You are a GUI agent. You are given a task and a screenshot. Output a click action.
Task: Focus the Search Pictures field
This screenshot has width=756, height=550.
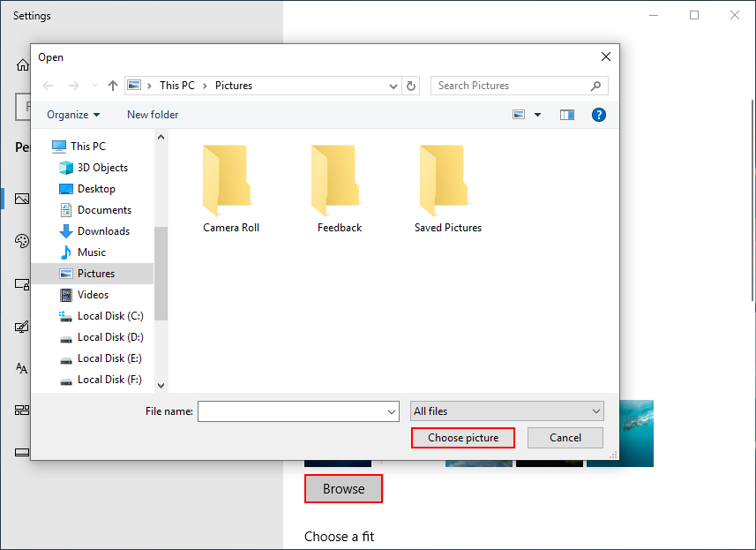520,86
